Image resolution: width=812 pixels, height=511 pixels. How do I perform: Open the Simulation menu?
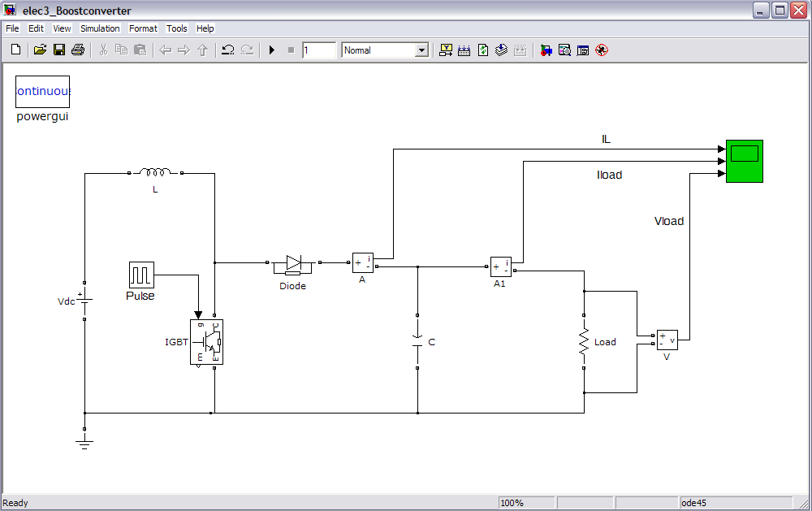pyautogui.click(x=100, y=28)
